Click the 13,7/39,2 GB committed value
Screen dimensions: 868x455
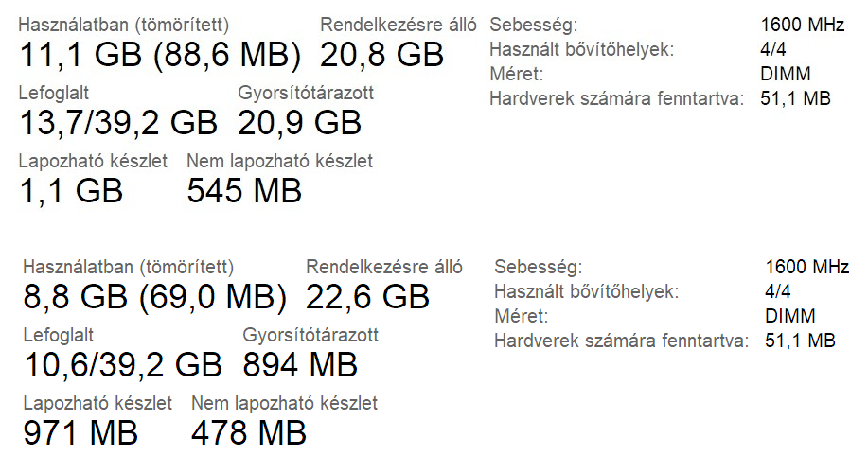click(118, 122)
